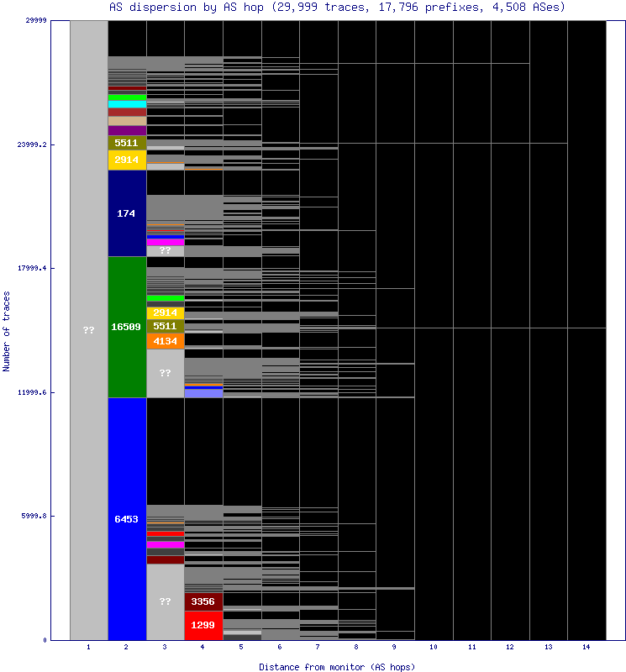Select the olive 5511 block at hop 3
This screenshot has height=672, width=626.
pyautogui.click(x=166, y=326)
